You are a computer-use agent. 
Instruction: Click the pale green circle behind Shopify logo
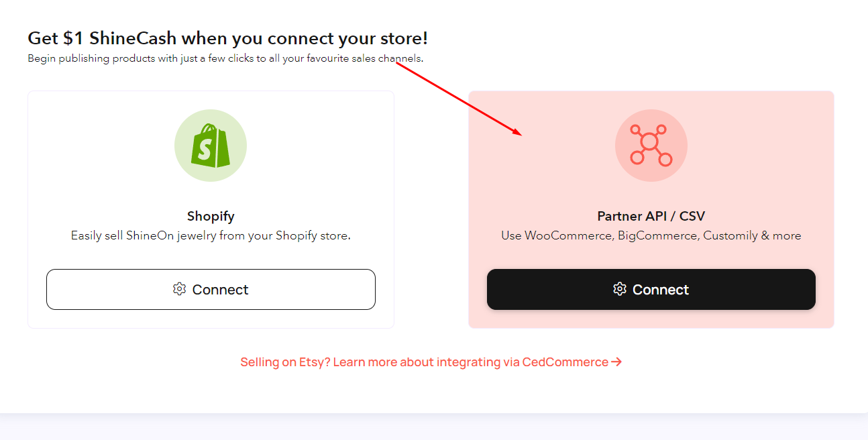(211, 146)
